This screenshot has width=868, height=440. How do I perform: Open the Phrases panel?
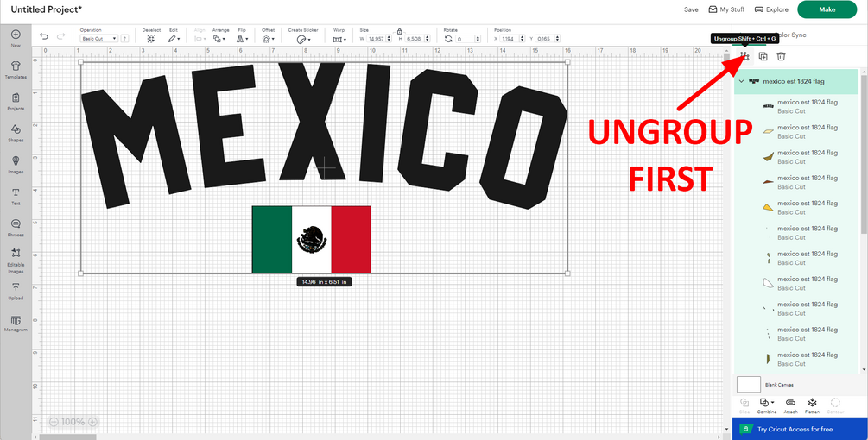[x=16, y=227]
